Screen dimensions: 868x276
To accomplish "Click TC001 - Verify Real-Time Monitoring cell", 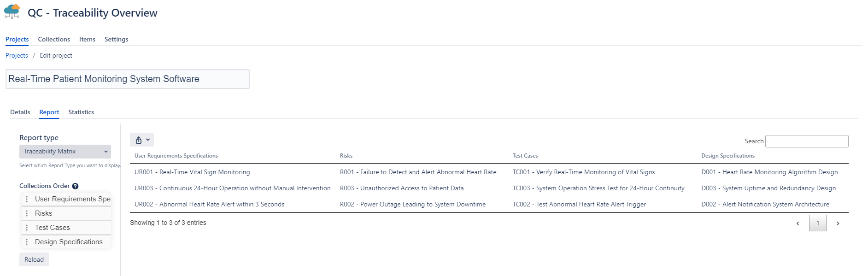I will [x=584, y=172].
